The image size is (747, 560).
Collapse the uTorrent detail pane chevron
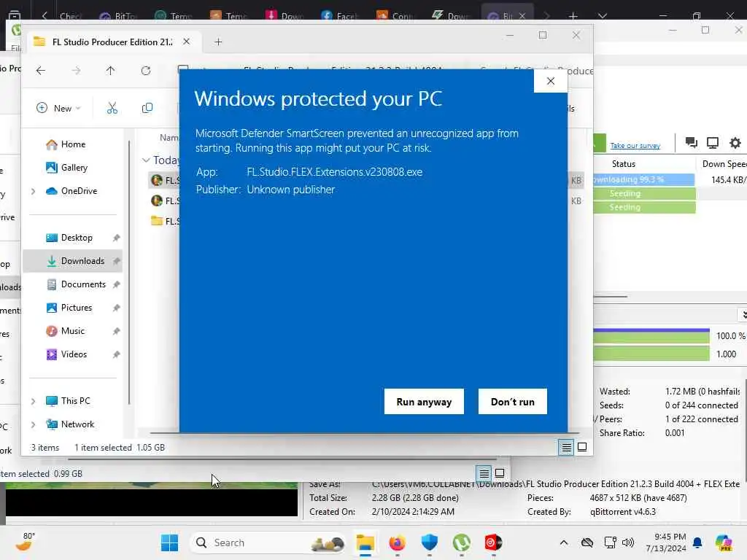click(x=743, y=315)
